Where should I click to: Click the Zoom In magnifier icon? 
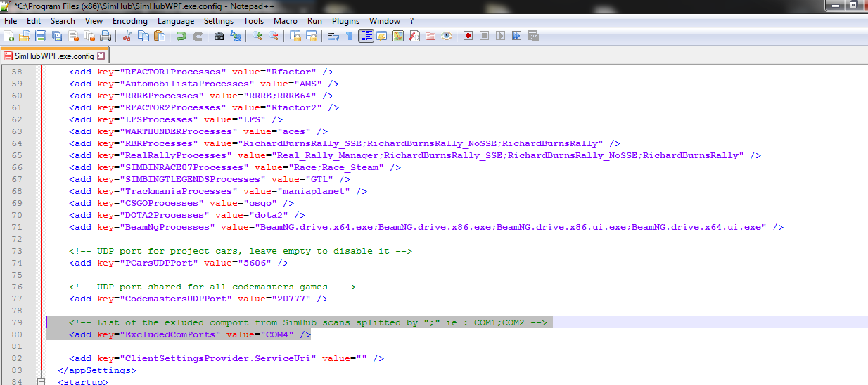257,36
